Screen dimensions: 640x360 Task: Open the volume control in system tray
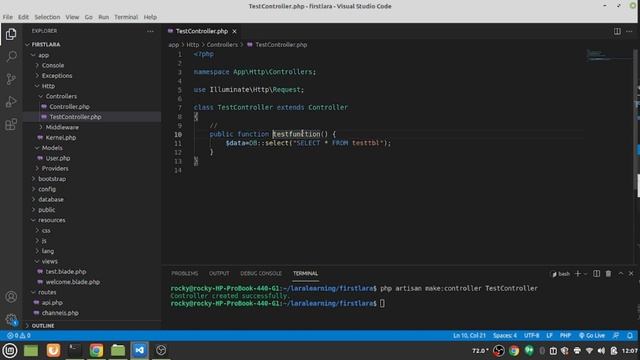pos(601,351)
